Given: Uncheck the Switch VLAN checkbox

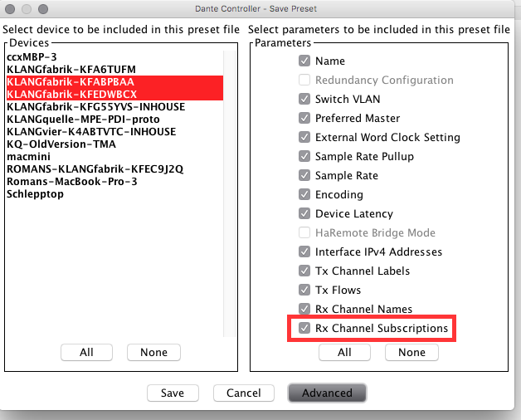Looking at the screenshot, I should click(304, 99).
